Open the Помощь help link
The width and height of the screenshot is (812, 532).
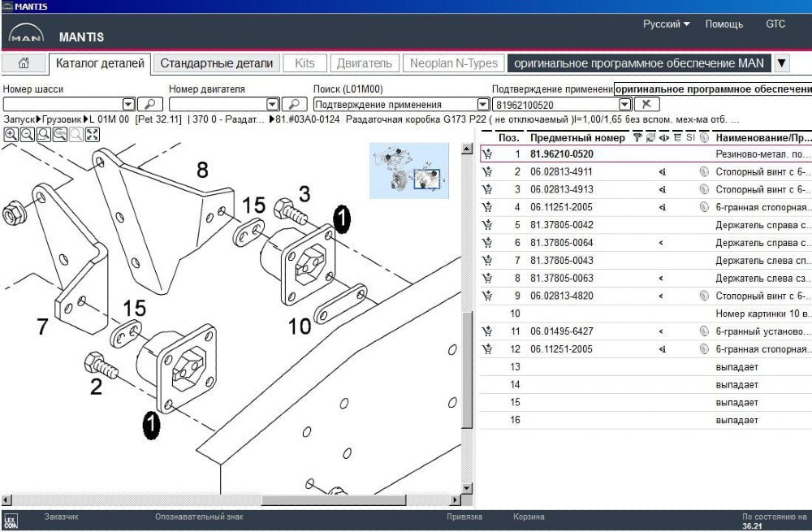click(723, 24)
